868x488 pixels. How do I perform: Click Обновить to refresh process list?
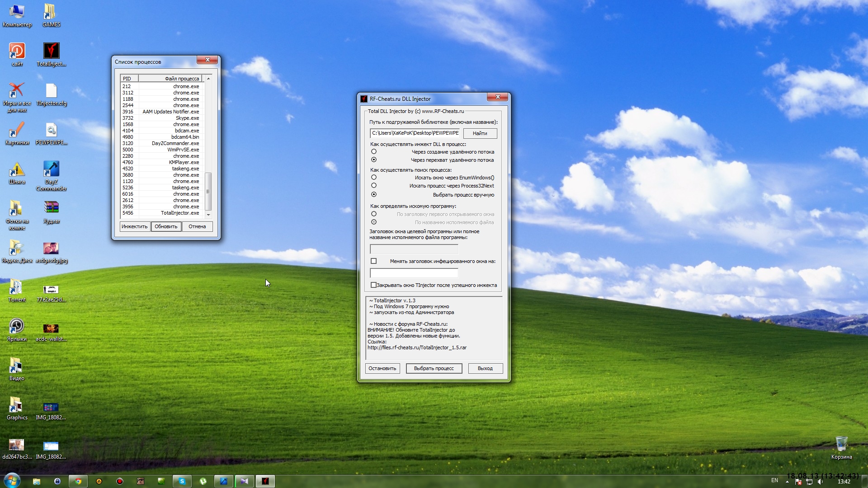[166, 227]
